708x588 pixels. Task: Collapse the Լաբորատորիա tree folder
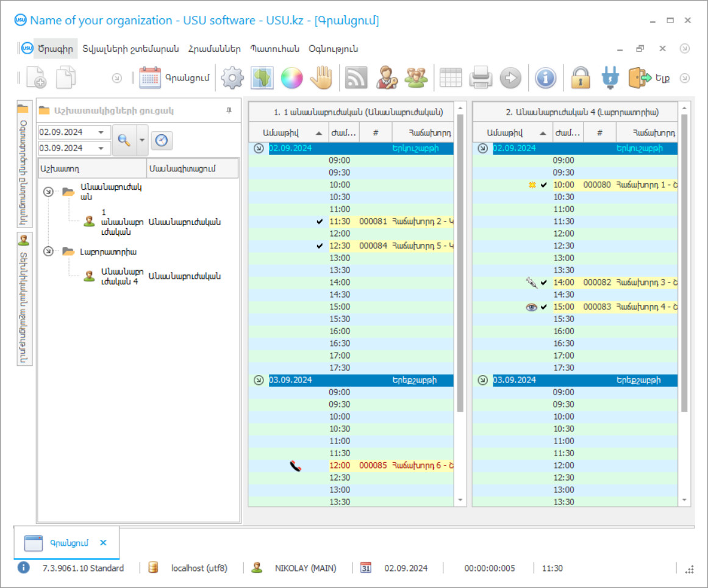48,251
